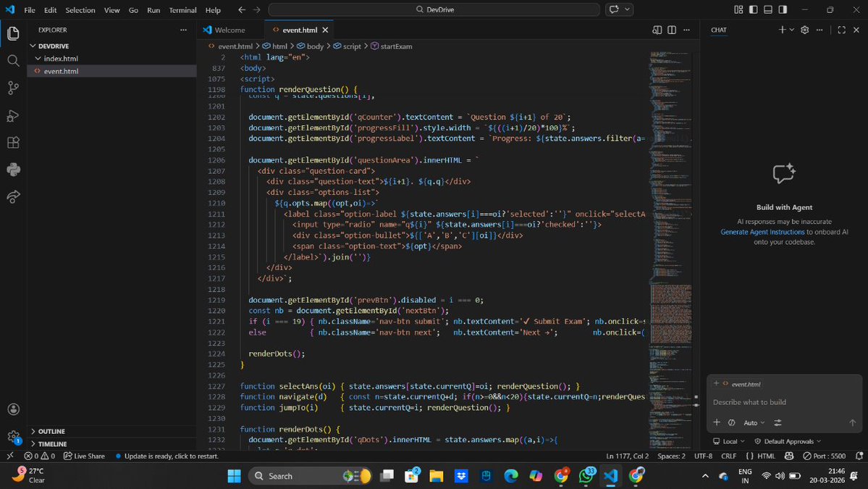Click Update is ready restart notice

tap(167, 456)
